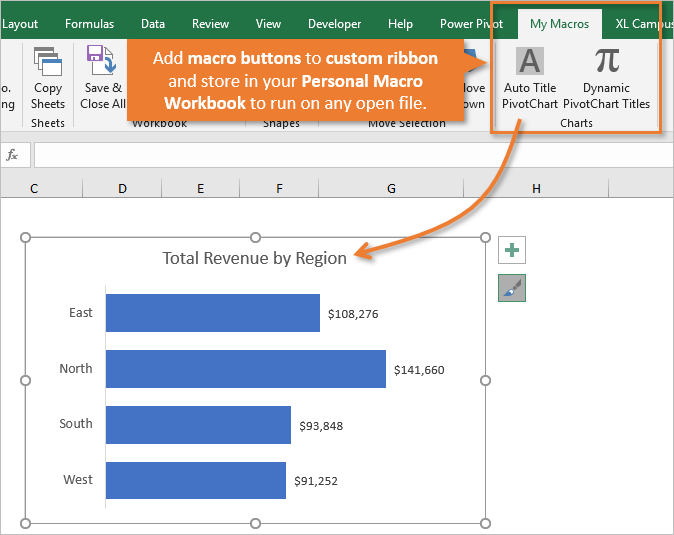Click the $108,276 data label
The height and width of the screenshot is (535, 674).
coord(353,314)
